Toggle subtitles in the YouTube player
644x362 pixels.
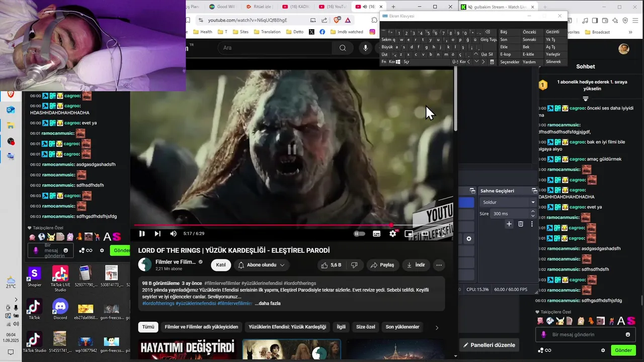point(376,234)
